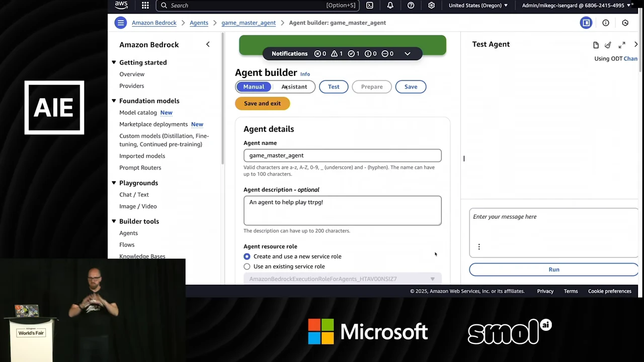This screenshot has height=362, width=644.
Task: Open Custom models nav item
Action: (164, 140)
